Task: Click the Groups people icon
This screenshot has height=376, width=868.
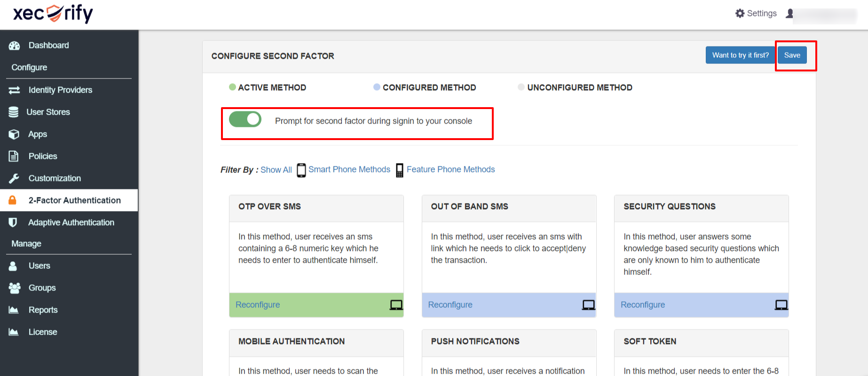Action: 15,288
